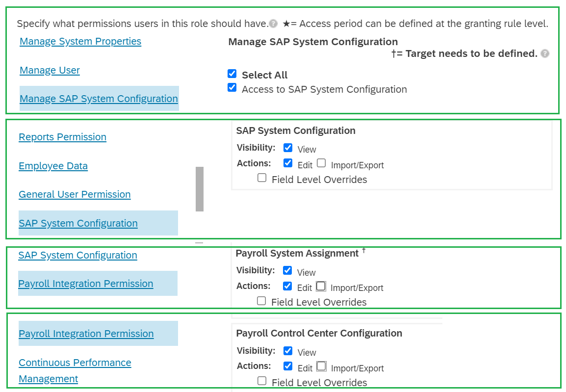Toggle View under SAP System Configuration section

pos(288,148)
